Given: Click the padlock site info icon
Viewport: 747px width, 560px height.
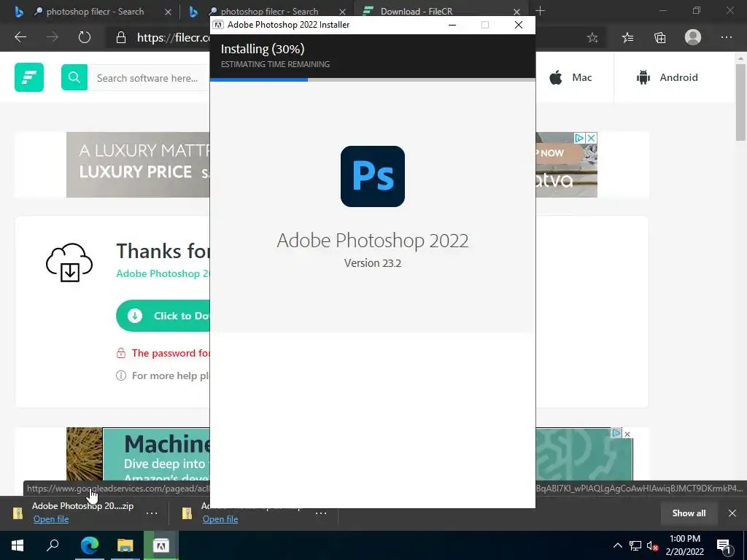Looking at the screenshot, I should [121, 38].
